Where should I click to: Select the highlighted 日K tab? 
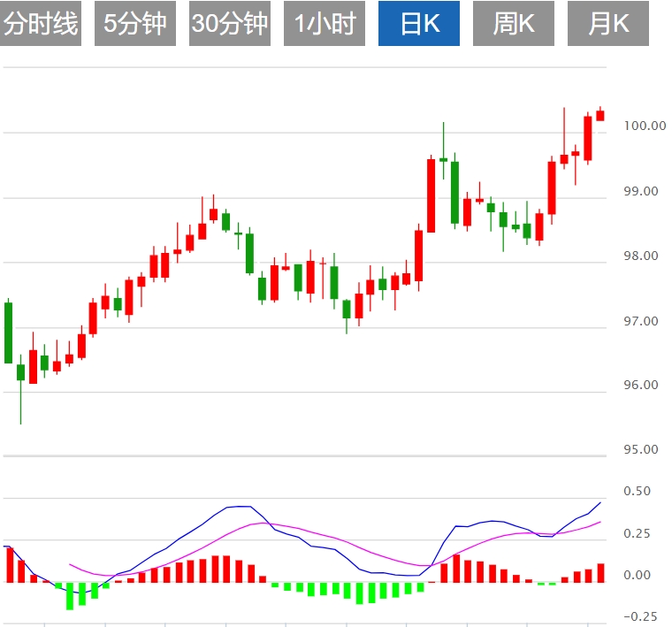pyautogui.click(x=419, y=23)
